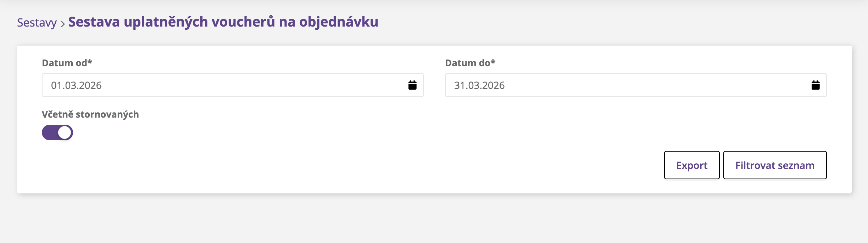Viewport: 868px width, 243px height.
Task: Click the white knob of the purple switch
Action: pos(65,132)
